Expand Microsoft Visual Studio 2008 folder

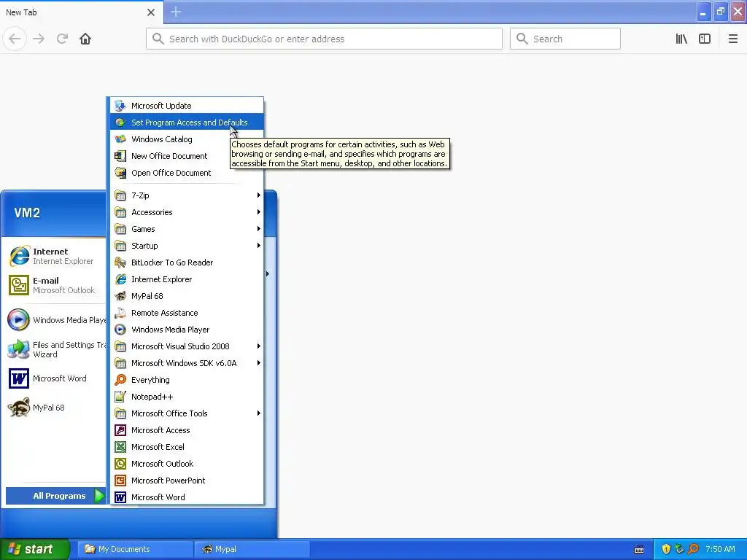pyautogui.click(x=187, y=346)
